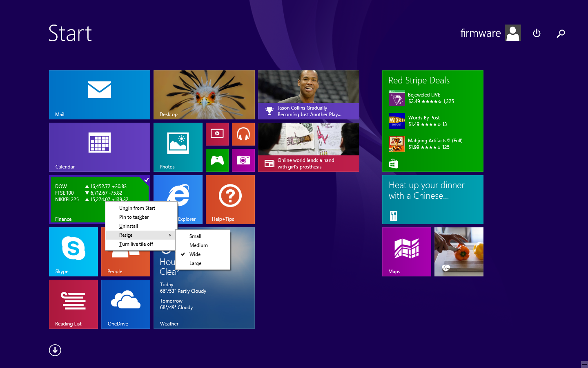Image resolution: width=588 pixels, height=368 pixels.
Task: Choose Pin to taskbar
Action: point(141,217)
